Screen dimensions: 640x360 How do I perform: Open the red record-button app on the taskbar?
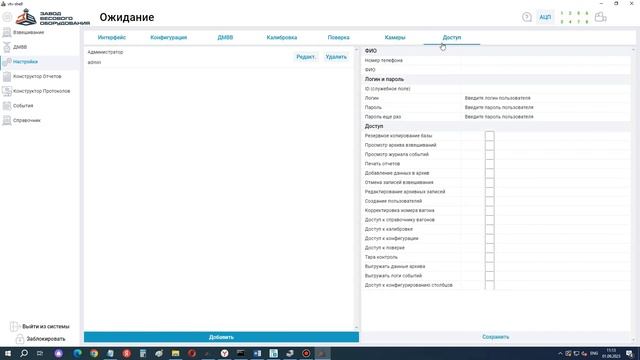tap(306, 353)
